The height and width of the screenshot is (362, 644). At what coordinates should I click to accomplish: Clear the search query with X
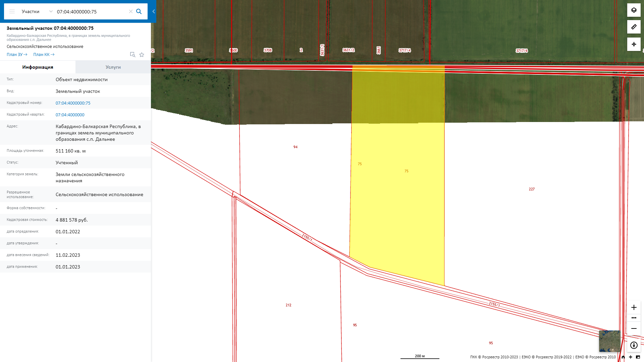[x=131, y=11]
